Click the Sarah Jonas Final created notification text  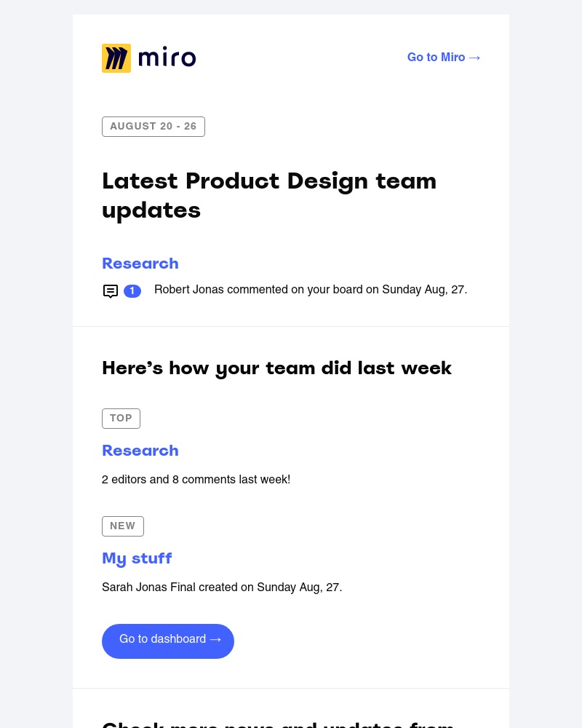coord(222,587)
